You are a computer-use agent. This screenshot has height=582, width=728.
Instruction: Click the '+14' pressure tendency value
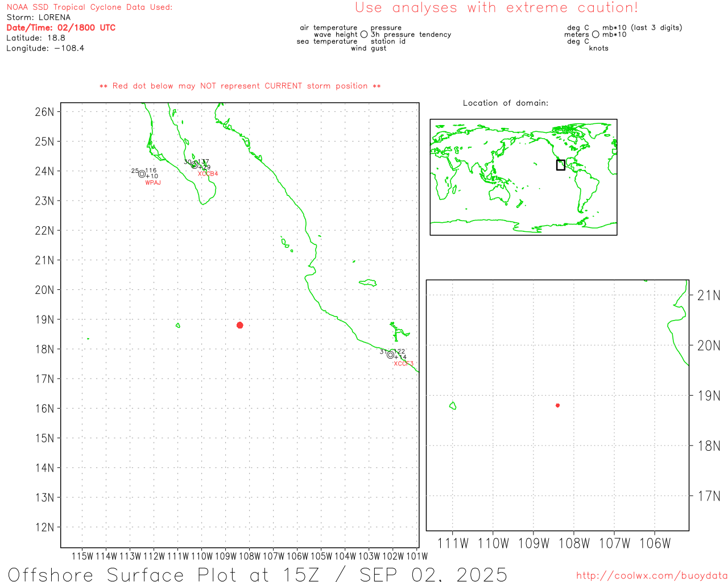[x=400, y=357]
